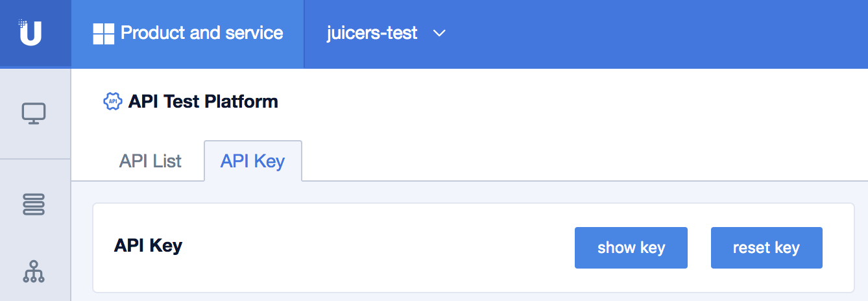Viewport: 868px width, 301px height.
Task: Open the Product and service menu
Action: (187, 34)
